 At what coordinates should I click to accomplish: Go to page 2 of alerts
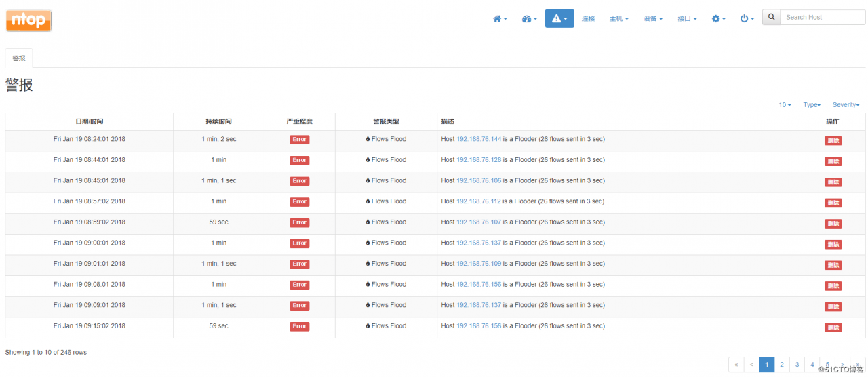point(782,365)
